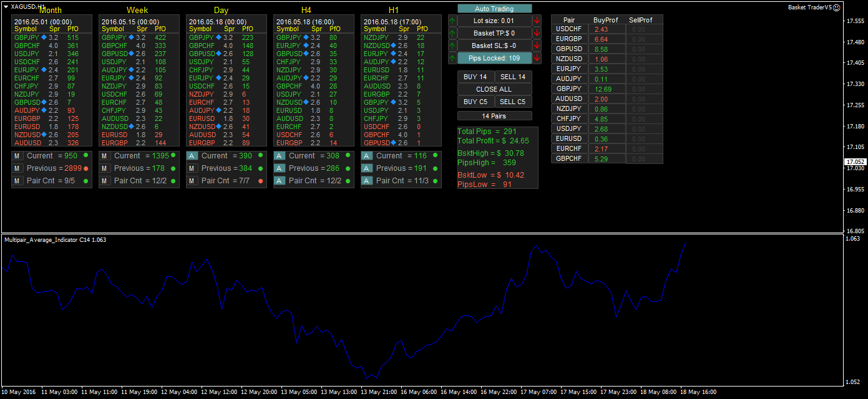Sell all pairs with SELL 14
Image resolution: width=868 pixels, height=399 pixels.
(x=514, y=77)
